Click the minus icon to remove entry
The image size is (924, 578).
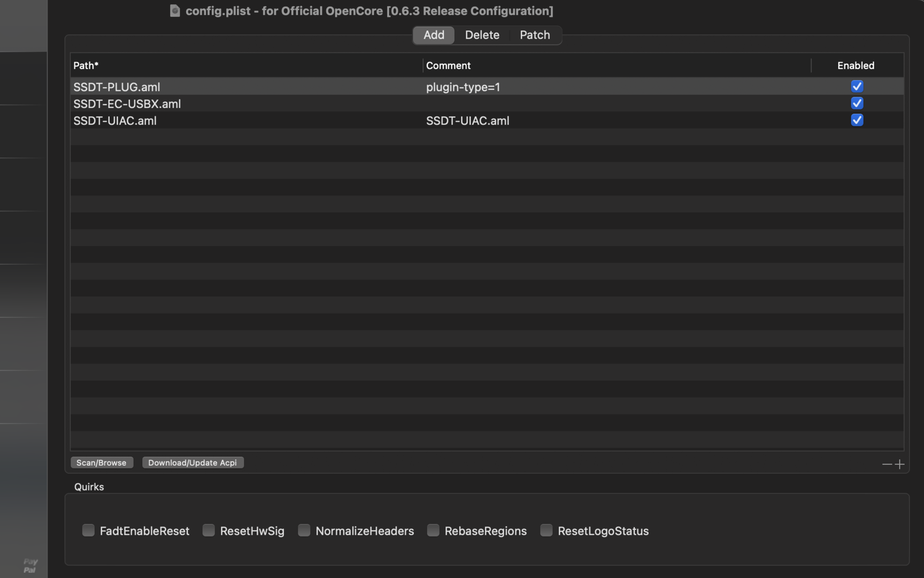click(887, 465)
